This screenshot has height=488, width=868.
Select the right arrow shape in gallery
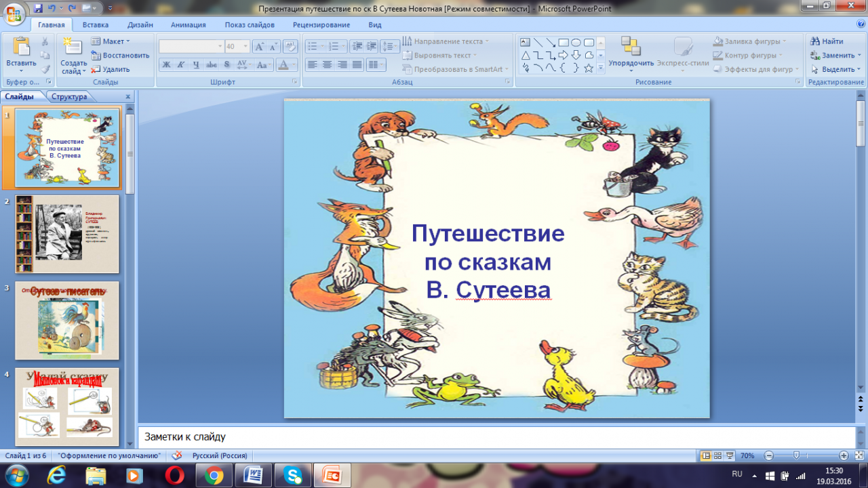coord(563,55)
